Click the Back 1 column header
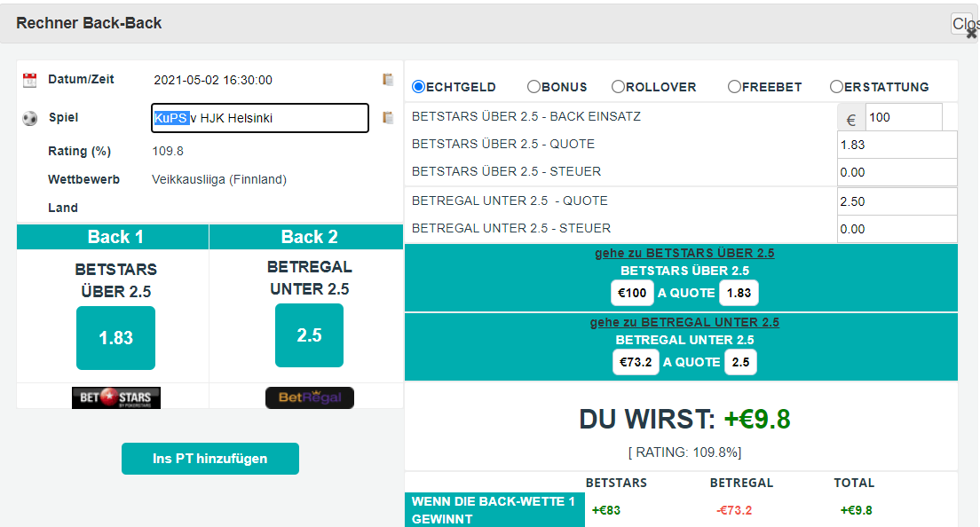Viewport: 980px width, 527px height. (x=113, y=237)
